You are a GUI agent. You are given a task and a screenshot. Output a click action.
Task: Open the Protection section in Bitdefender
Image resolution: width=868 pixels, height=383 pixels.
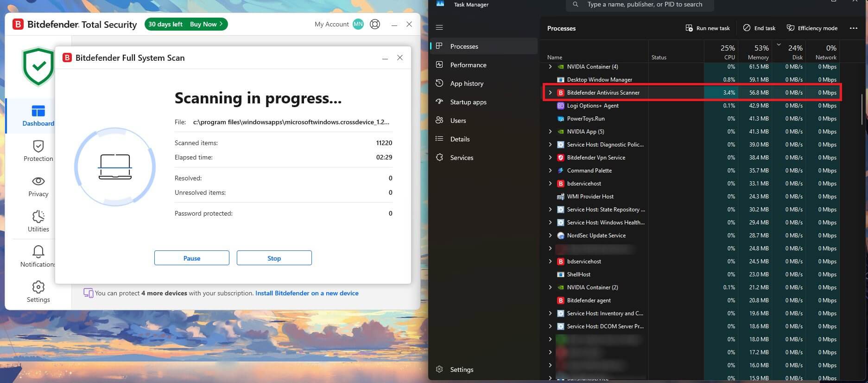pyautogui.click(x=38, y=151)
